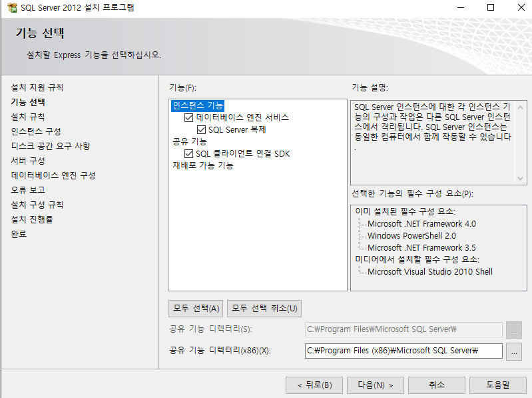Select 서버 구성 step in sidebar

(x=28, y=161)
